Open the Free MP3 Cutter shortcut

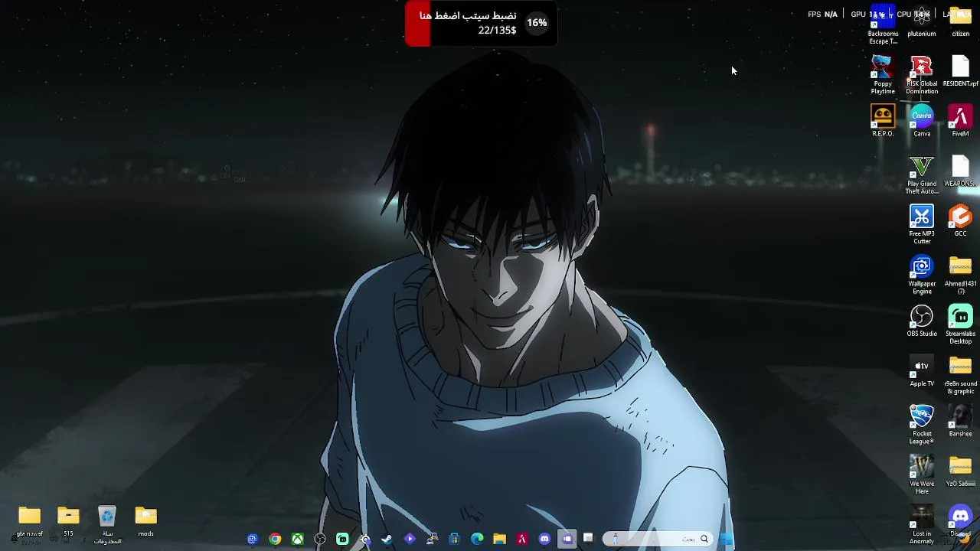point(922,225)
